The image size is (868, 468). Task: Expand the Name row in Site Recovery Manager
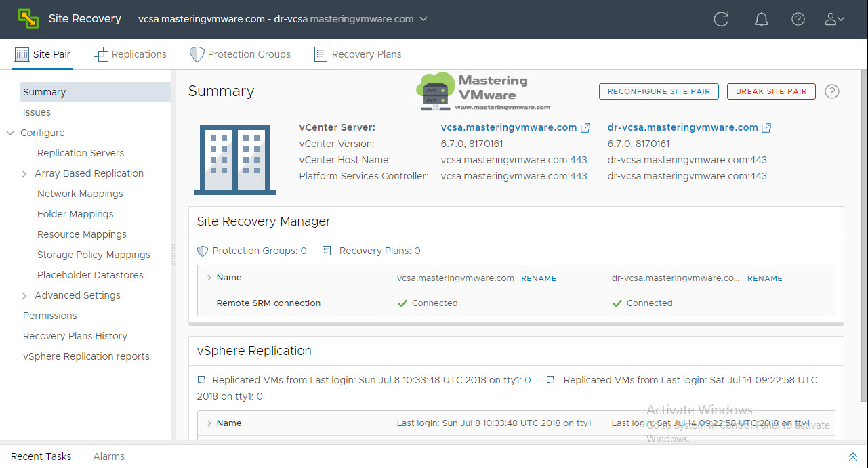tap(208, 278)
